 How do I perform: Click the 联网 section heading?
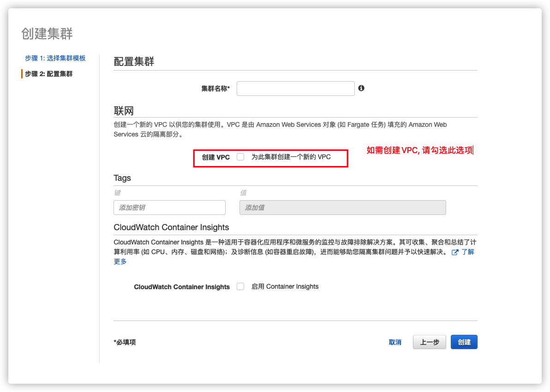click(x=124, y=111)
